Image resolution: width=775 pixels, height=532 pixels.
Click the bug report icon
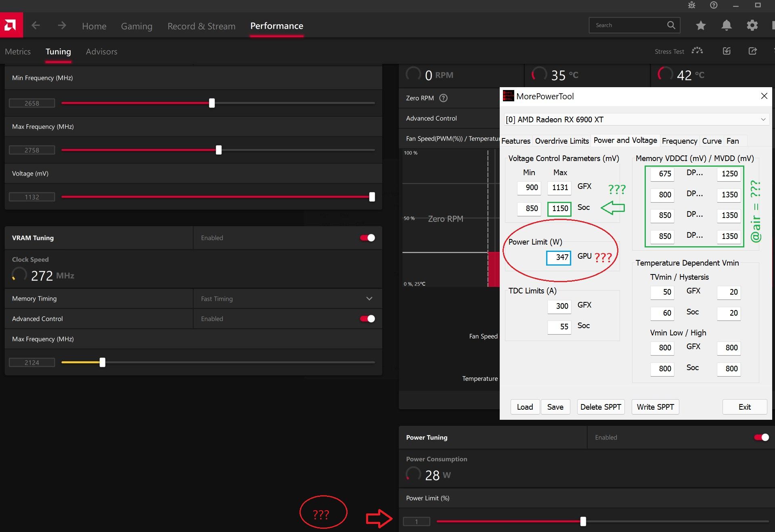pos(692,5)
